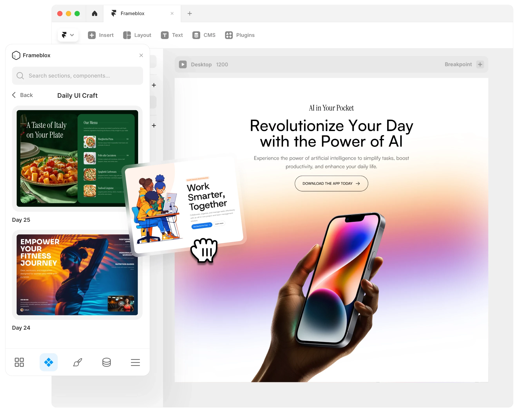
Task: Open the hamburger menu in plugin footer
Action: click(x=135, y=362)
